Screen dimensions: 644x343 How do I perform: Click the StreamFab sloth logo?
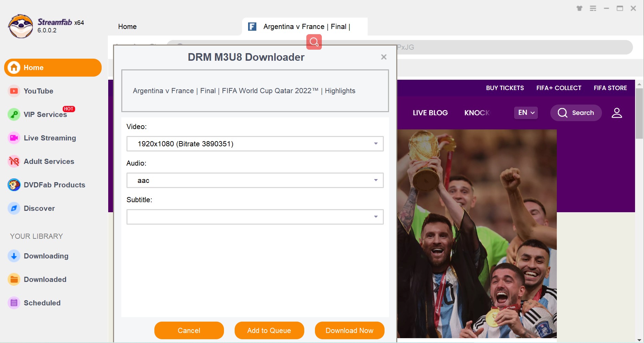point(21,26)
